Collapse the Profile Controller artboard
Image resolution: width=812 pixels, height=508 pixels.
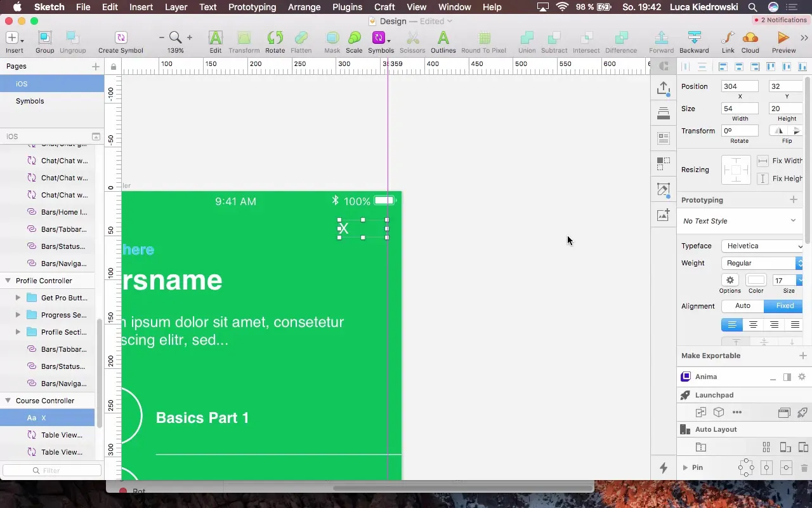point(8,281)
